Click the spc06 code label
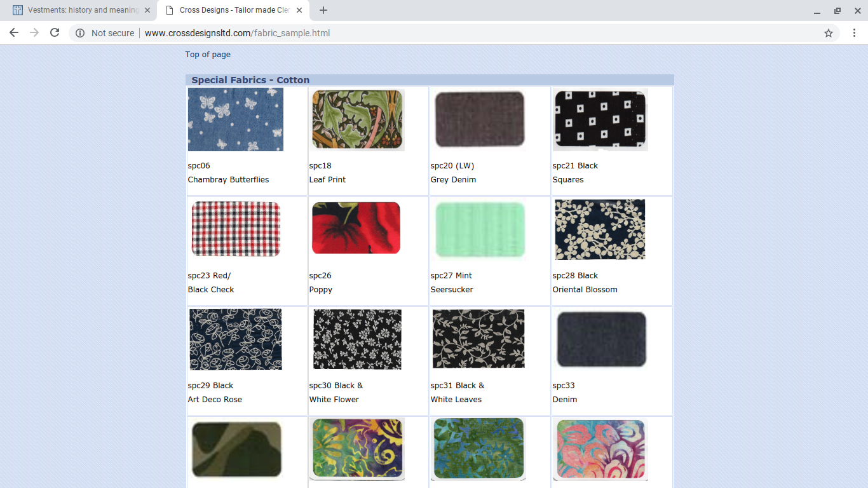 tap(199, 166)
